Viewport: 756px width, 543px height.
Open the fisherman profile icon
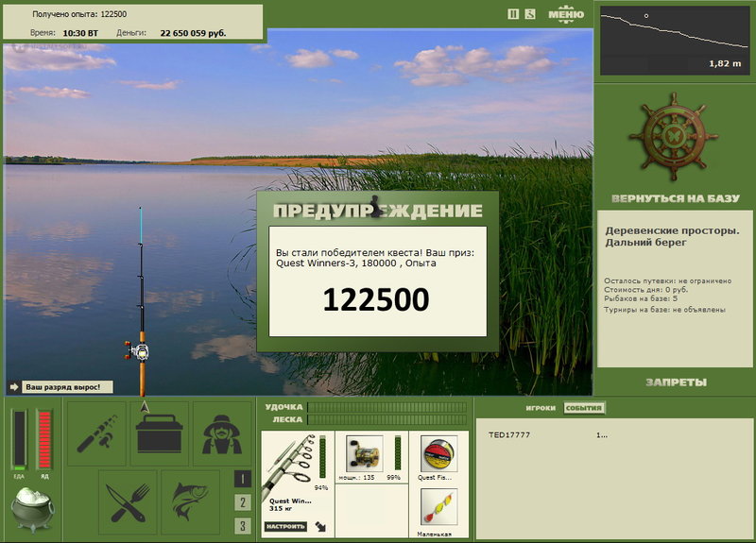(222, 433)
